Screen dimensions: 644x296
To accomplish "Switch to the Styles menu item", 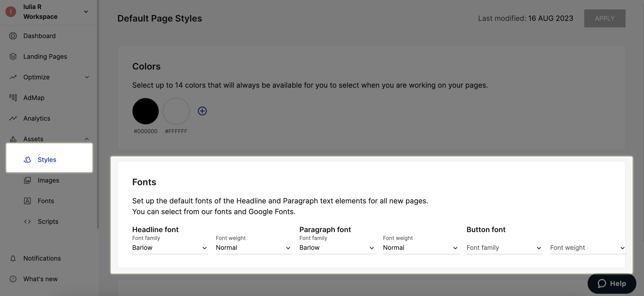I will click(x=47, y=160).
